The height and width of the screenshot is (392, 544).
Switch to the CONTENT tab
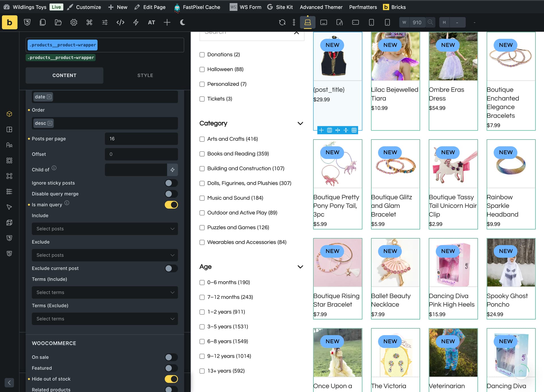tap(64, 75)
